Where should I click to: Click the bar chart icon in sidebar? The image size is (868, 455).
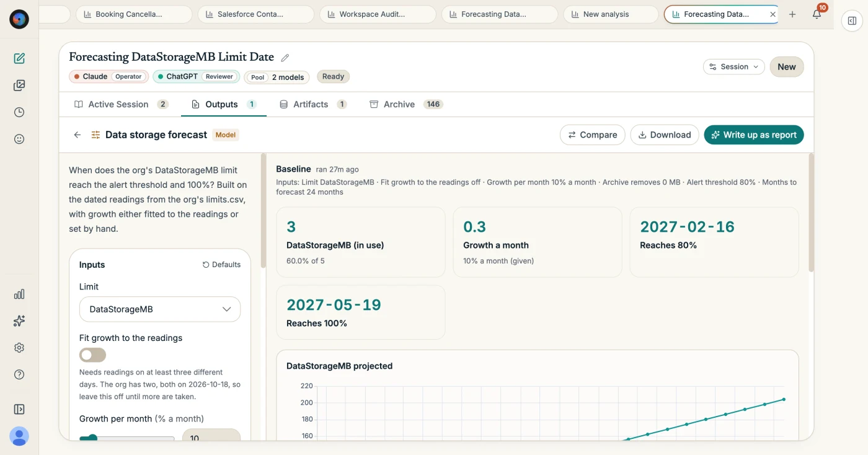coord(19,294)
